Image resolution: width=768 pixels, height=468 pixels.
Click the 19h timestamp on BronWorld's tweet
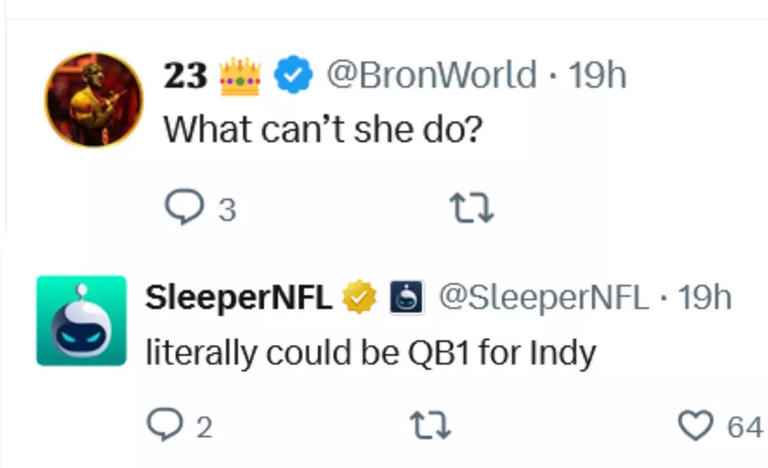click(598, 76)
